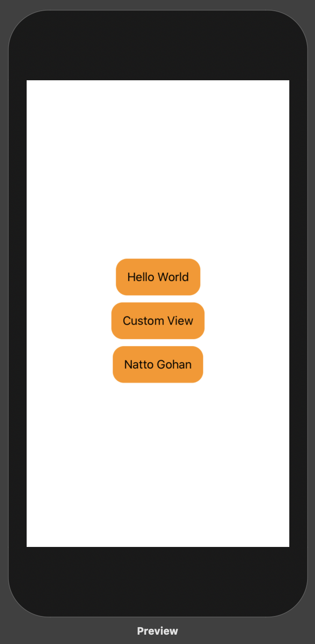Tap the Natto Gohan orange button
Viewport: 315px width, 644px height.
click(x=158, y=364)
